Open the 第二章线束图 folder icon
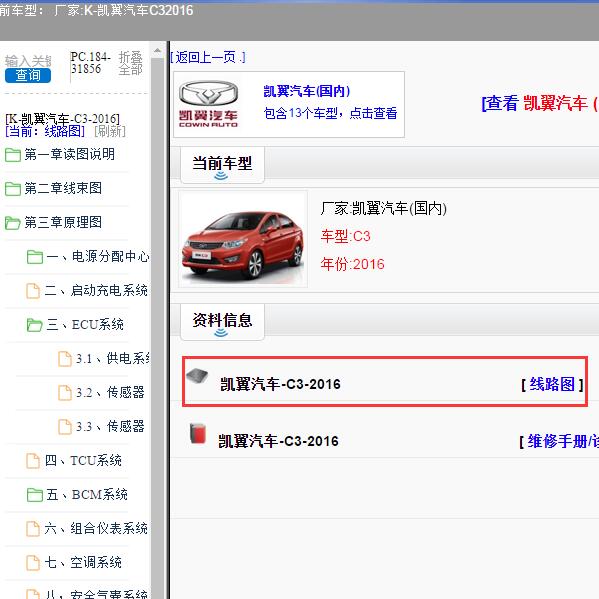The image size is (599, 599). click(13, 189)
